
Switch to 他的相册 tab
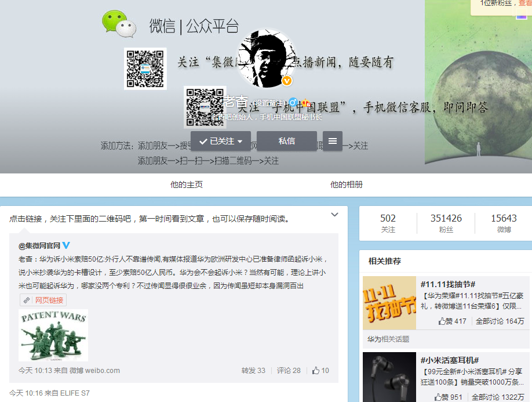click(x=347, y=184)
